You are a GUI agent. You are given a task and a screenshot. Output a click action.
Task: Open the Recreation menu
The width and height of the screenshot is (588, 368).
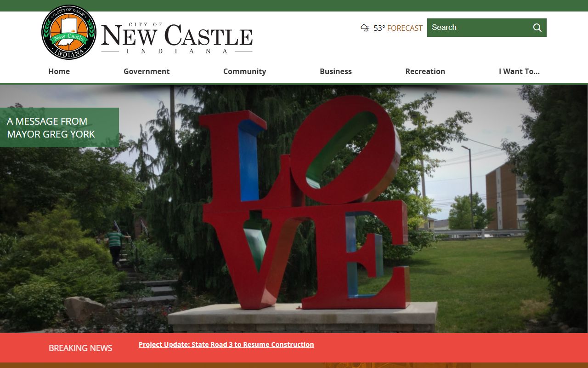pos(425,71)
